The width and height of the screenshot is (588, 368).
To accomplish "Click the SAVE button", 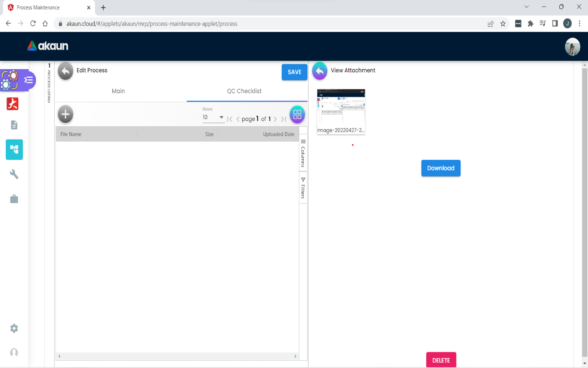I will point(294,72).
